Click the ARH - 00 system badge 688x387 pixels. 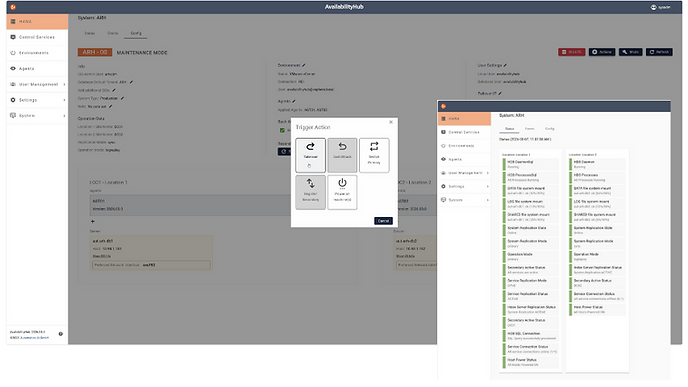(x=95, y=52)
